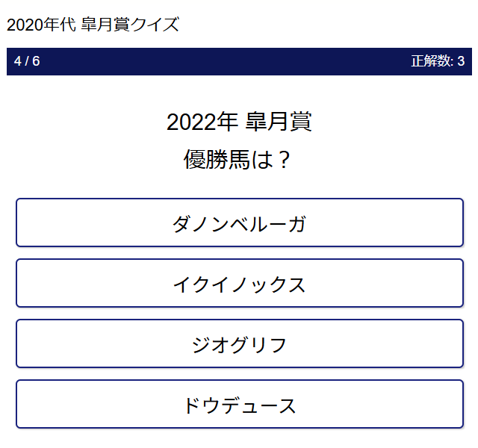Answer the quiz with the first option
Screen dimensions: 478x448
[239, 223]
